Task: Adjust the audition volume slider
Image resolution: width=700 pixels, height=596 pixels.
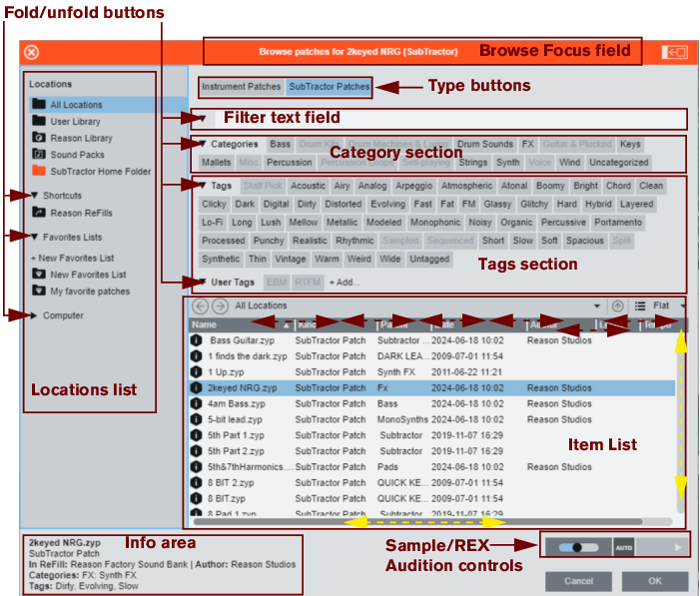Action: 577,547
